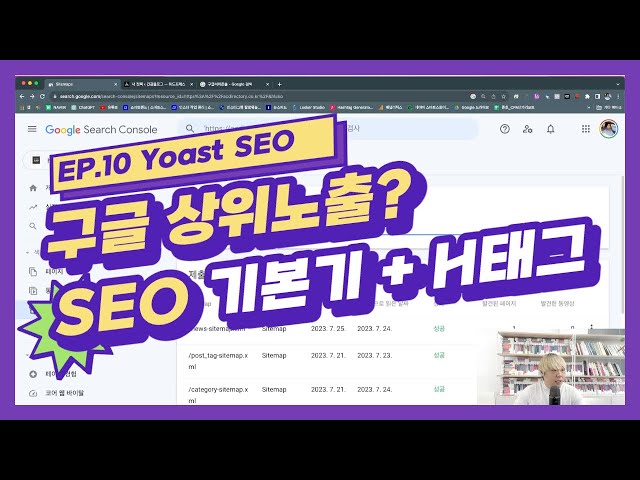
Task: Click the Google account profile avatar
Action: 608,129
